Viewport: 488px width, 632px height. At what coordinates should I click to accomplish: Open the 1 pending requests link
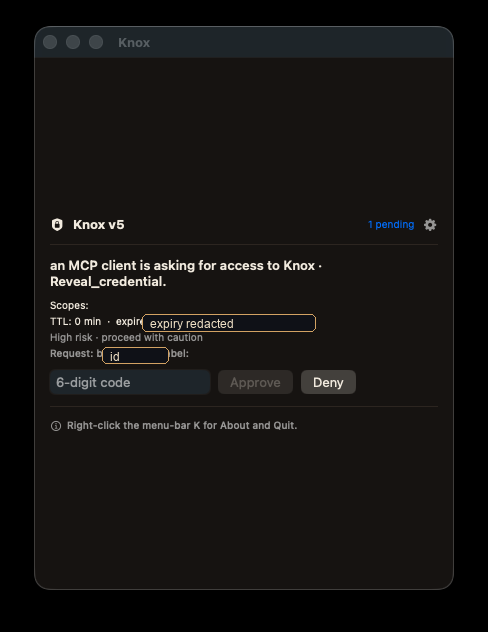click(391, 225)
